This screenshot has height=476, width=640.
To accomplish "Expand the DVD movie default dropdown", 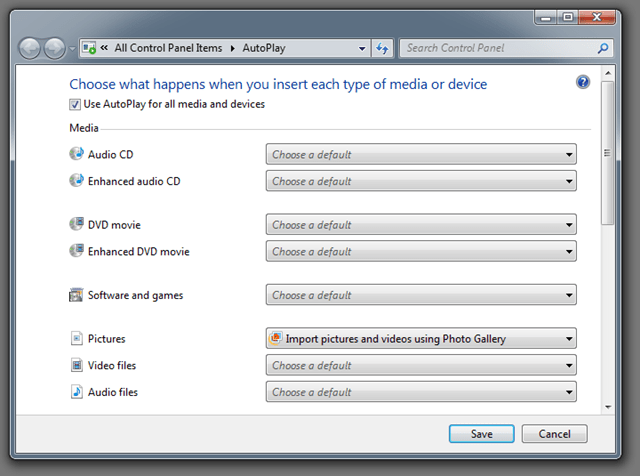I will pyautogui.click(x=421, y=225).
